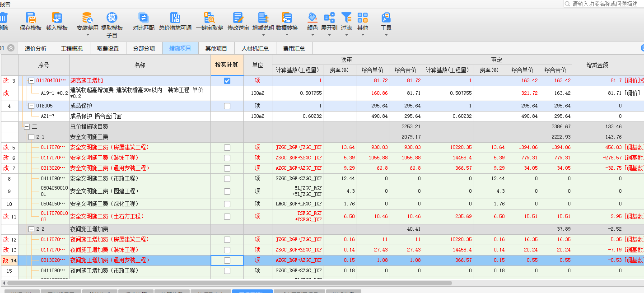
Task: Click the 送审 group header
Action: point(347,60)
